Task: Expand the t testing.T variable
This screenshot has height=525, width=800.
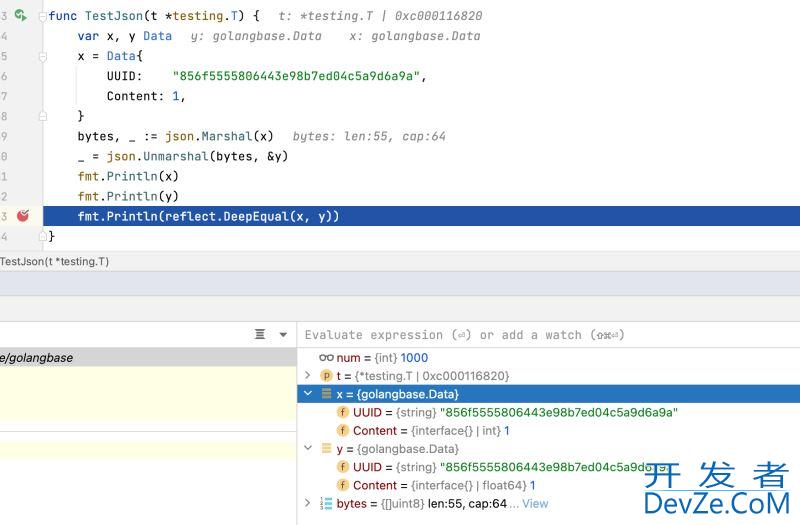Action: point(307,376)
